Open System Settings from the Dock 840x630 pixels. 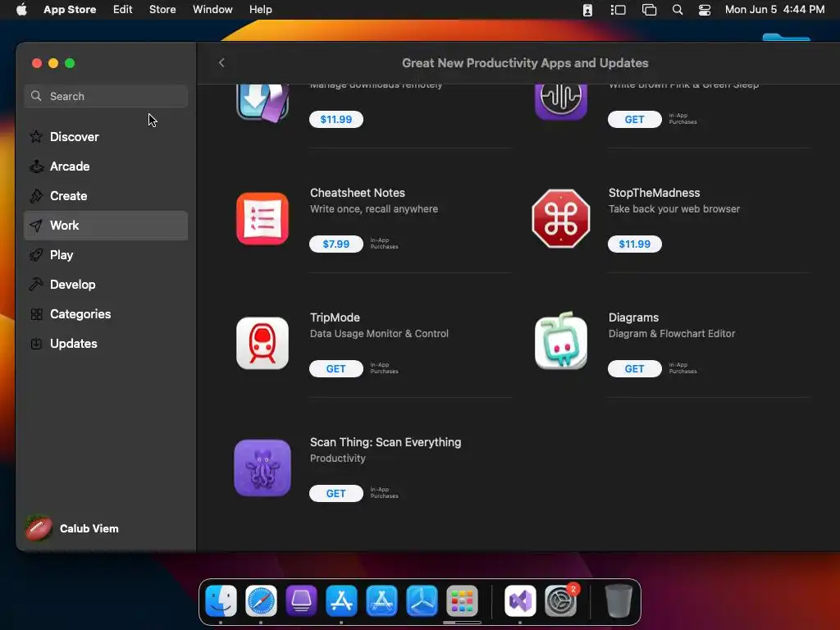[560, 600]
